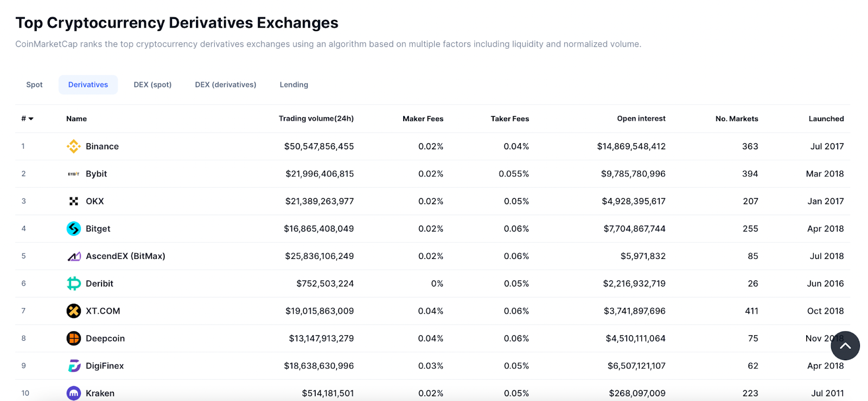Click AscendEX open interest $5,971,832

[643, 256]
